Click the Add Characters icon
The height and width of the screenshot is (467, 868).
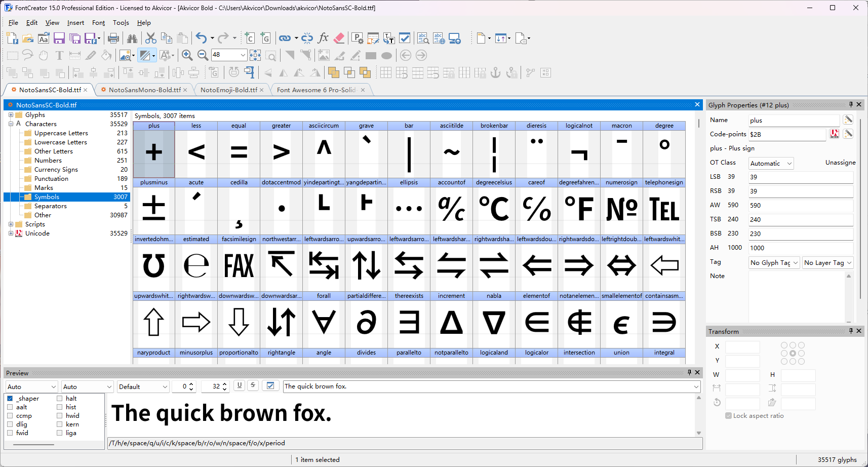pyautogui.click(x=250, y=38)
